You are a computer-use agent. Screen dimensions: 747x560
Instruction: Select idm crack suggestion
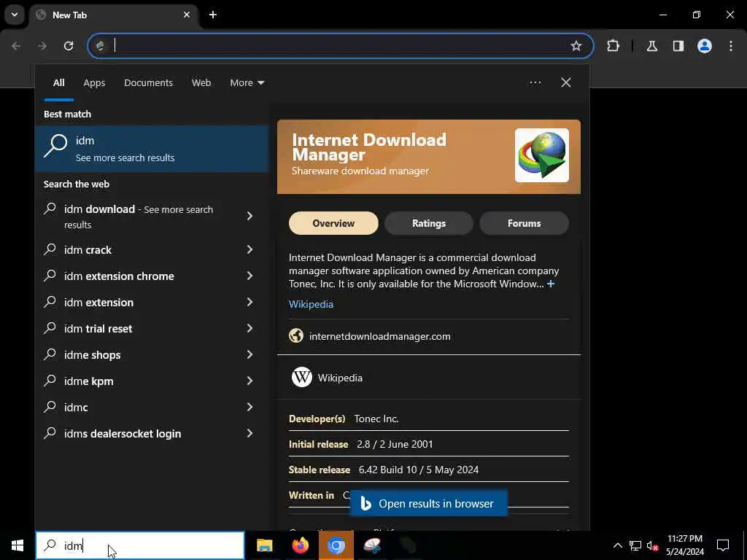[x=88, y=250]
